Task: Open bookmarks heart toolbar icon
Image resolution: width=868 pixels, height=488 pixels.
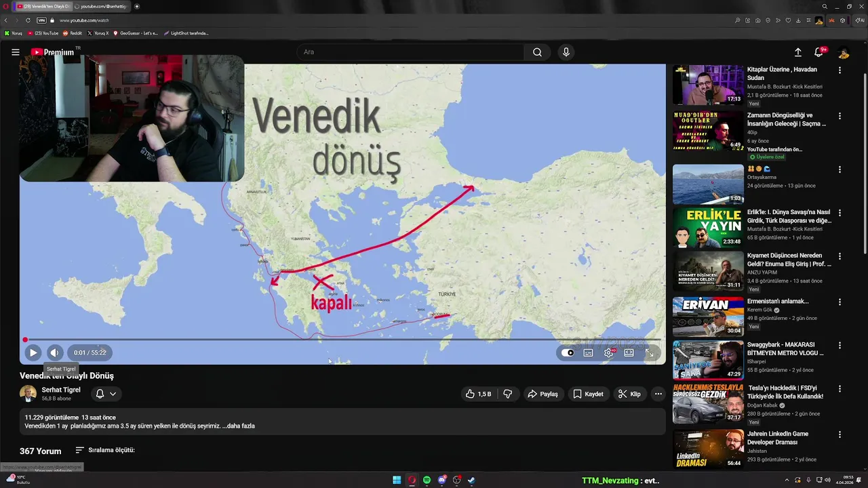Action: (788, 20)
